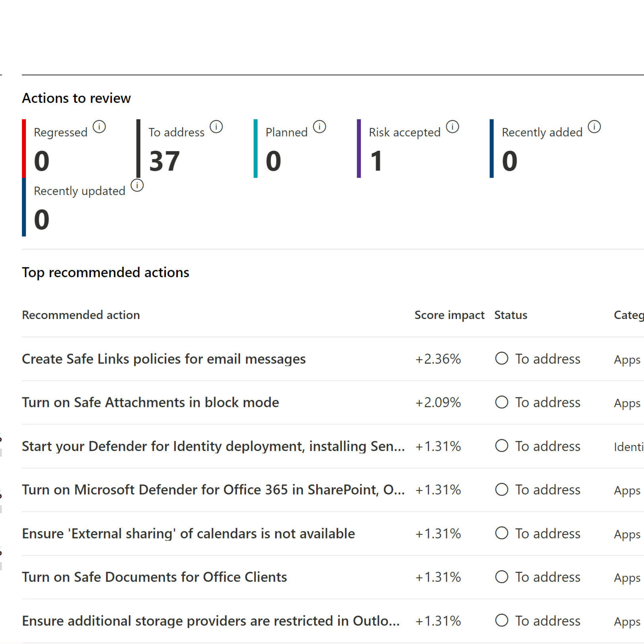Screen dimensions: 644x644
Task: Open the To address count 37
Action: click(x=164, y=161)
